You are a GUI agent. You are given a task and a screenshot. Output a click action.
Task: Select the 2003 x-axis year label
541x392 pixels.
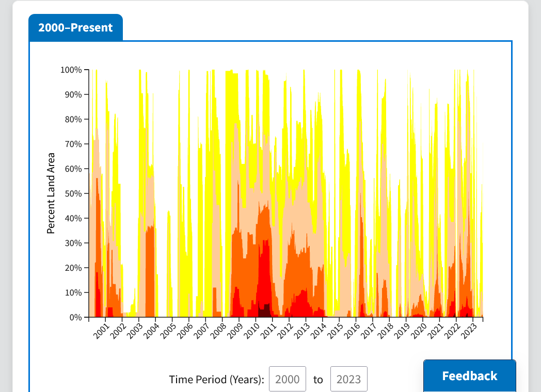click(x=135, y=331)
